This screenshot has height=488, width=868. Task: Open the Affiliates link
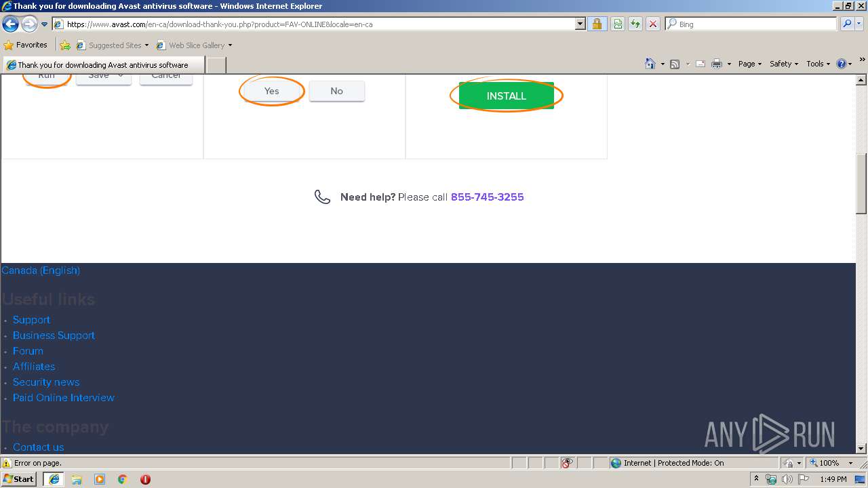click(x=34, y=367)
